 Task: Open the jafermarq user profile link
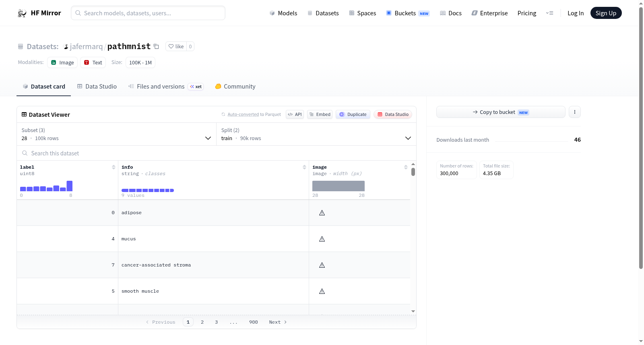pos(86,47)
